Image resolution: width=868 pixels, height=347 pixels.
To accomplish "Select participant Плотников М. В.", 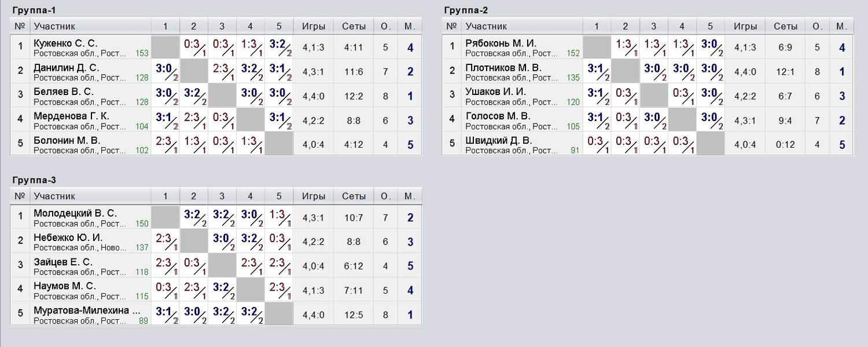I will pos(503,67).
